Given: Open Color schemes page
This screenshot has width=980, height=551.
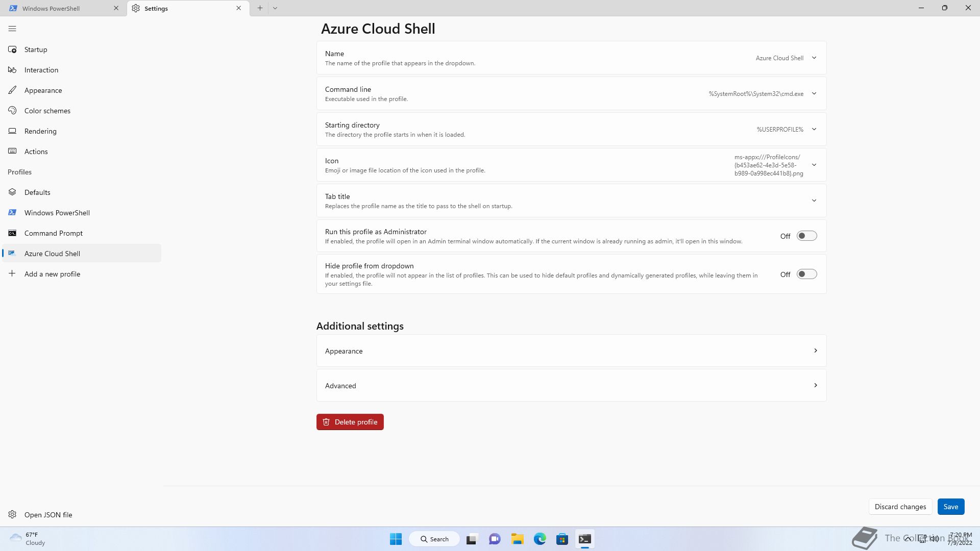Looking at the screenshot, I should (x=82, y=111).
